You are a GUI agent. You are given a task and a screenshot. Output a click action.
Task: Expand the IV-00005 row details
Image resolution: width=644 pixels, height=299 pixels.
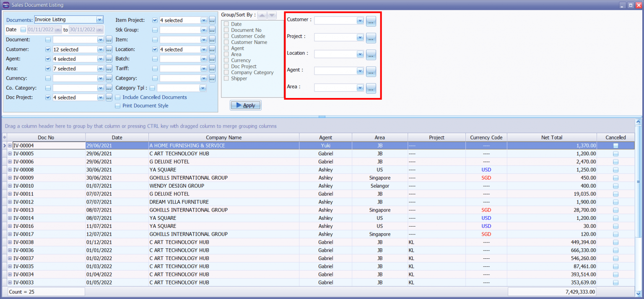(x=9, y=153)
